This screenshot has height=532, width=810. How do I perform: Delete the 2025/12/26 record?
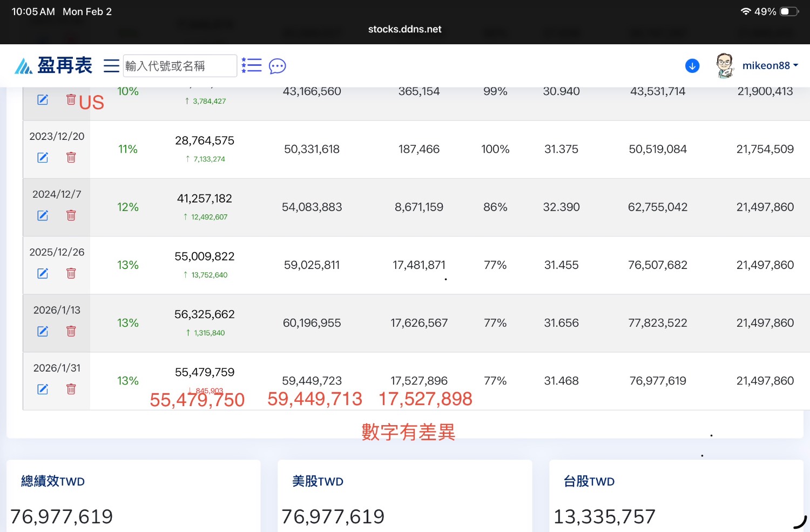(x=71, y=273)
